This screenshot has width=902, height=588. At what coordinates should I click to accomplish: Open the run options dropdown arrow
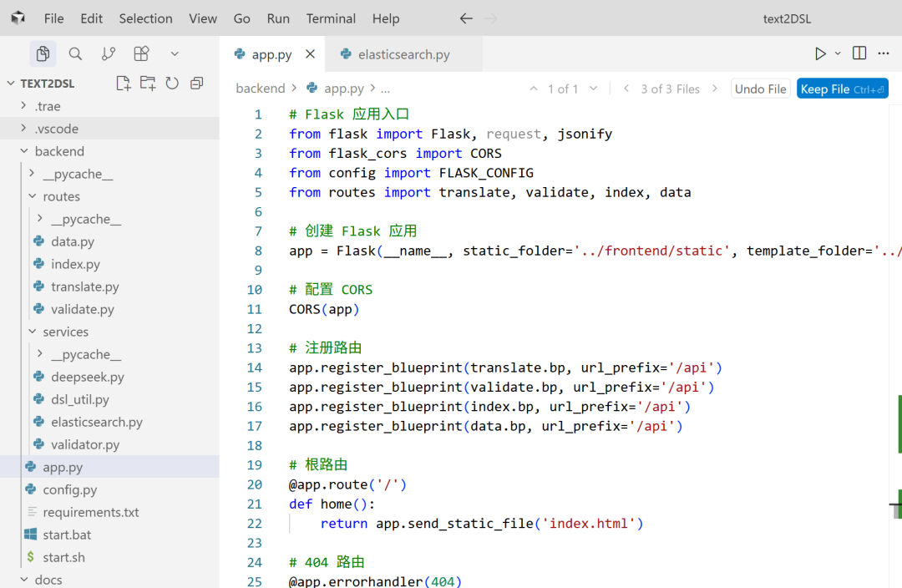(x=838, y=53)
